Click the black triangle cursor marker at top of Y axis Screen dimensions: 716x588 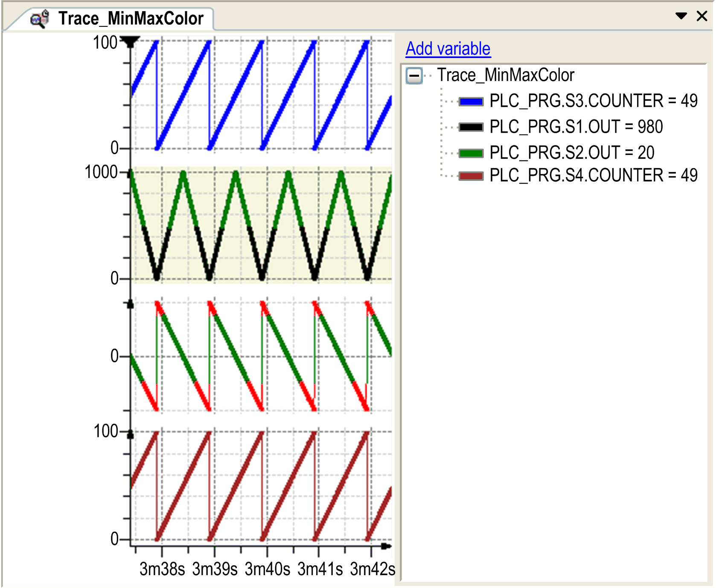coord(130,41)
